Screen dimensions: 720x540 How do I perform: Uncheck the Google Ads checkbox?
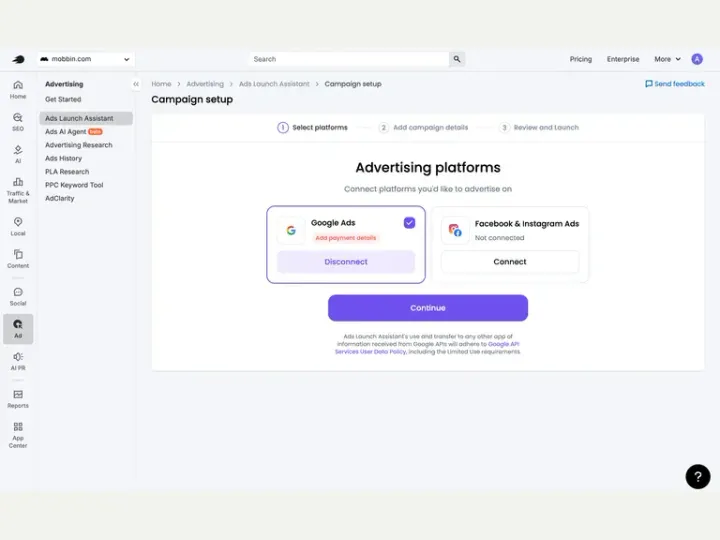pos(409,223)
